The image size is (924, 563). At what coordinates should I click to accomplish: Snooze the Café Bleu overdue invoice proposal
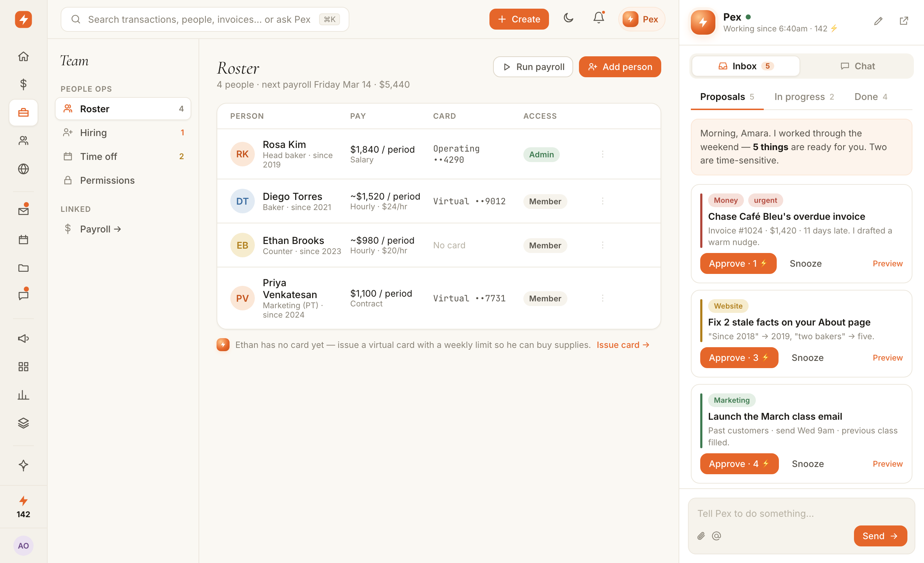806,263
